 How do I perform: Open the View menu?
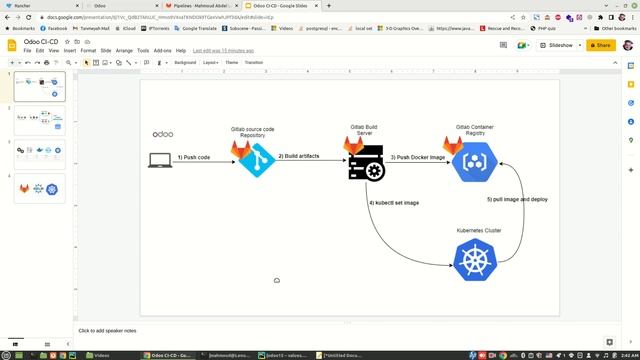tap(54, 51)
